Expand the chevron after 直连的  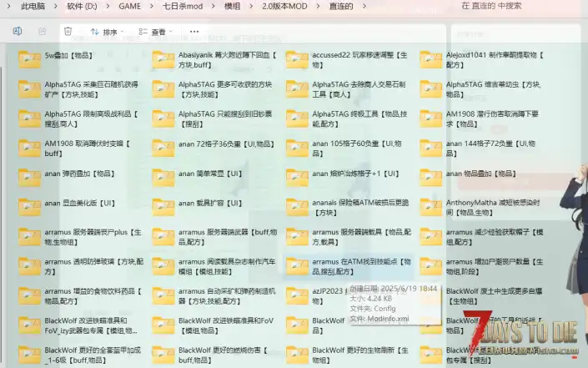point(364,7)
